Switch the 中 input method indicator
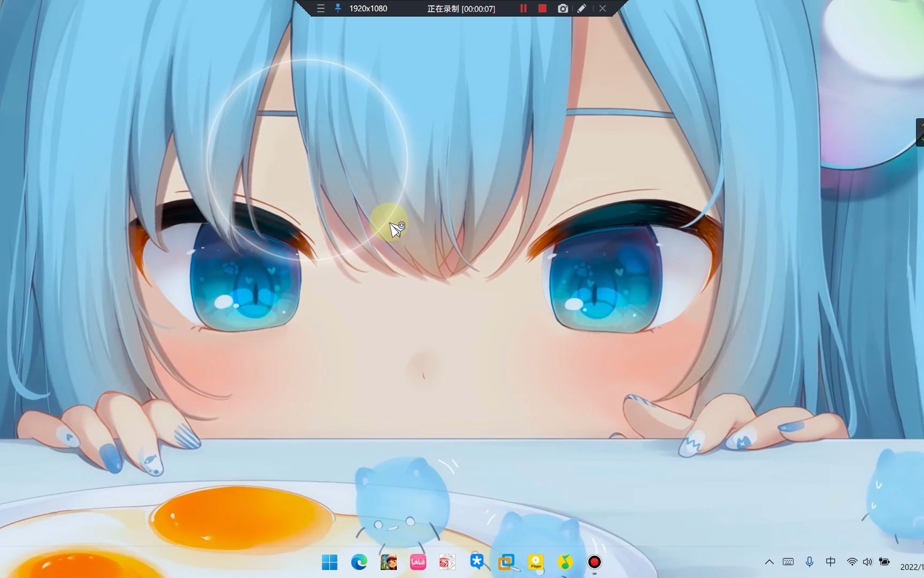 tap(830, 562)
